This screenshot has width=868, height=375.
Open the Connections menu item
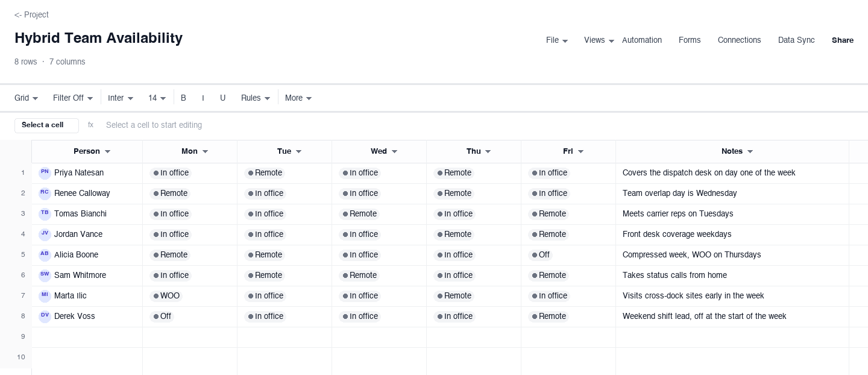pos(739,40)
